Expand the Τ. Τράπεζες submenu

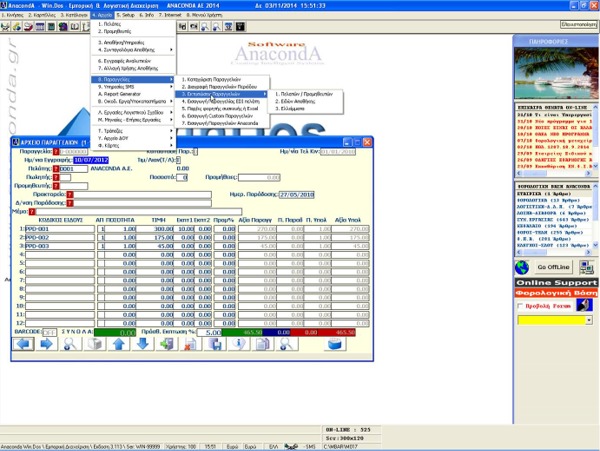pos(134,131)
